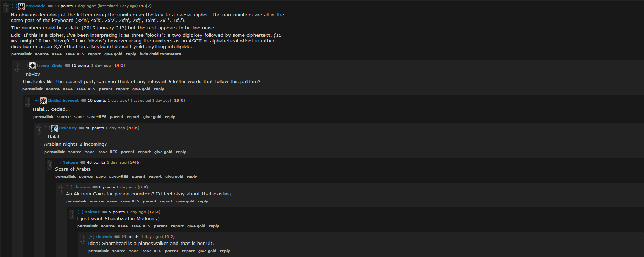This screenshot has height=257, width=644.
Task: Click the flair avatar beside Trying_2help
Action: 33,65
